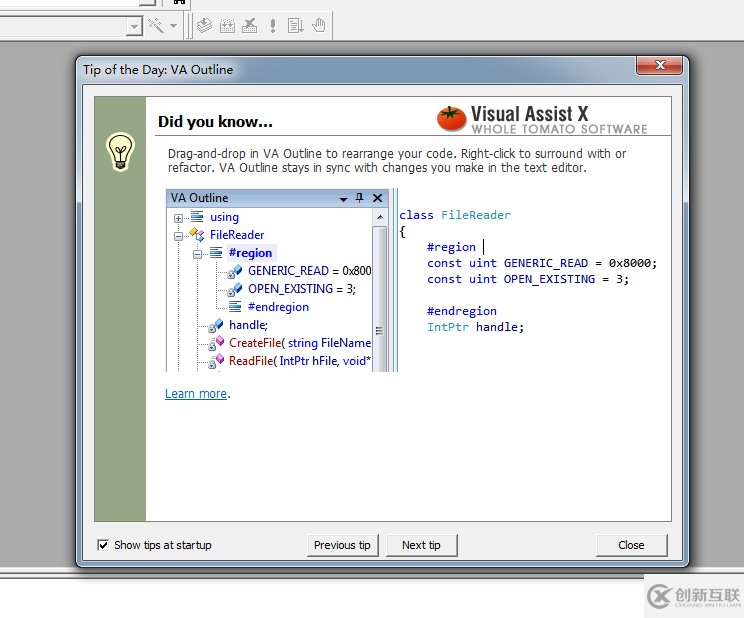
Task: Open the VA Outline panel dropdown menu arrow
Action: (x=344, y=199)
